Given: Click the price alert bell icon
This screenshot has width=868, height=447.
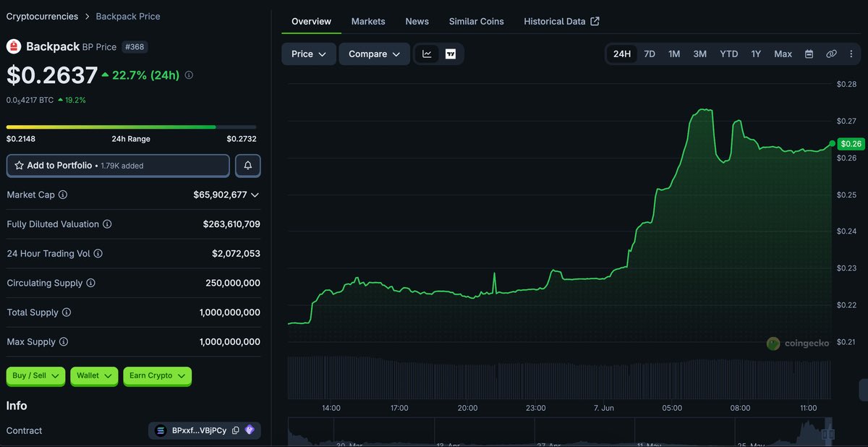Looking at the screenshot, I should 248,166.
